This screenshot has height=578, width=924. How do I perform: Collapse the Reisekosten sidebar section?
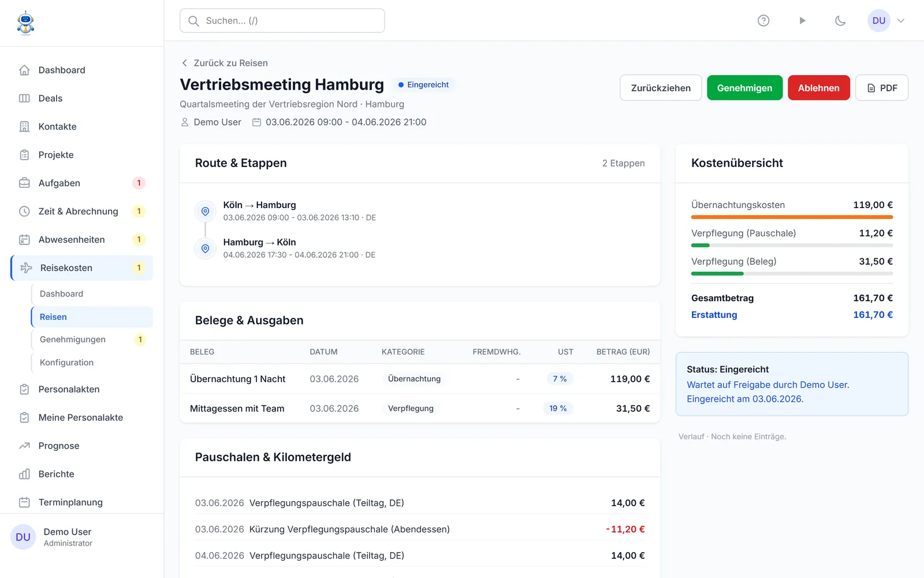82,268
